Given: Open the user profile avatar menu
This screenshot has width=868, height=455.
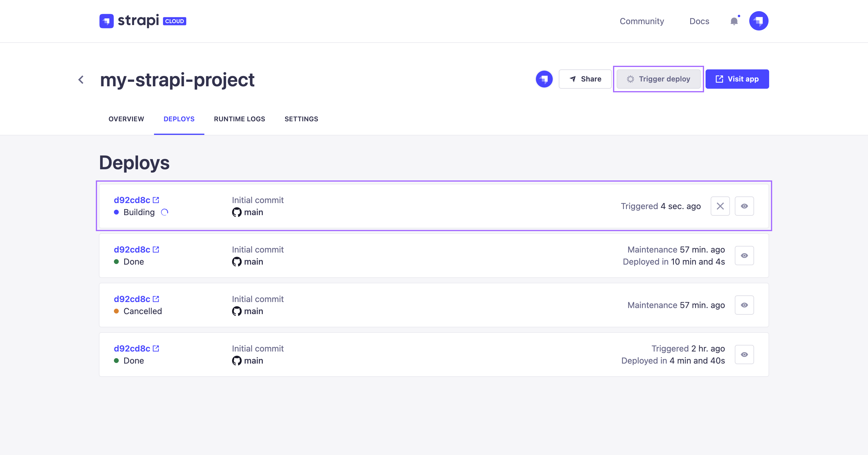Looking at the screenshot, I should 758,21.
